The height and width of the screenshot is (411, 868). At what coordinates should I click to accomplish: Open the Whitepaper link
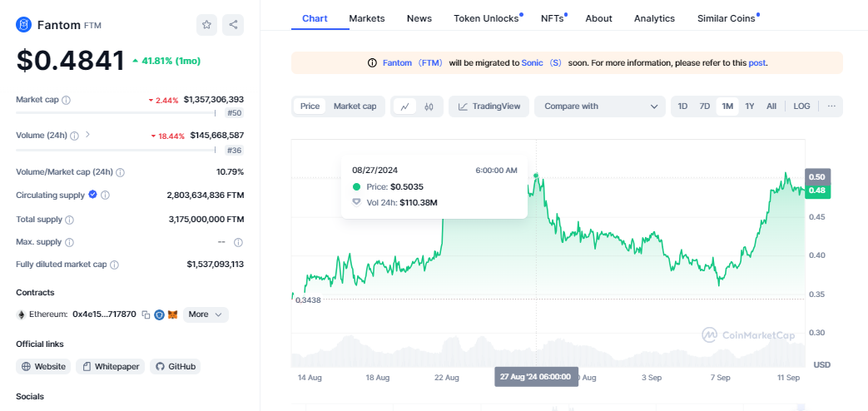(x=110, y=366)
